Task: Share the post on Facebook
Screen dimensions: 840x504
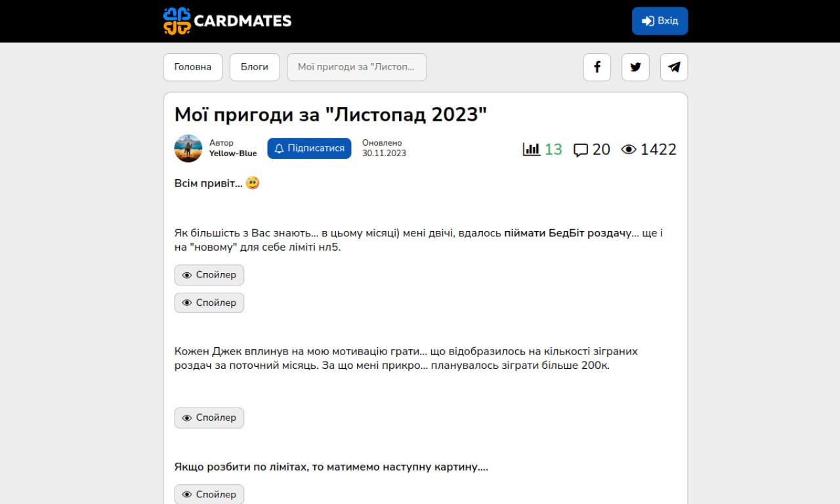Action: (x=597, y=67)
